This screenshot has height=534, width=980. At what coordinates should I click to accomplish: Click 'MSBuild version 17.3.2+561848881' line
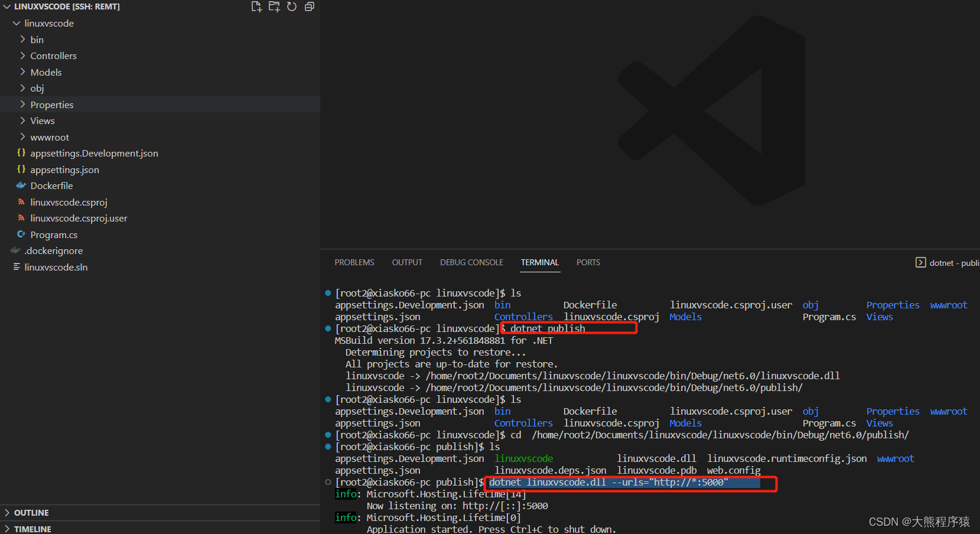point(444,340)
